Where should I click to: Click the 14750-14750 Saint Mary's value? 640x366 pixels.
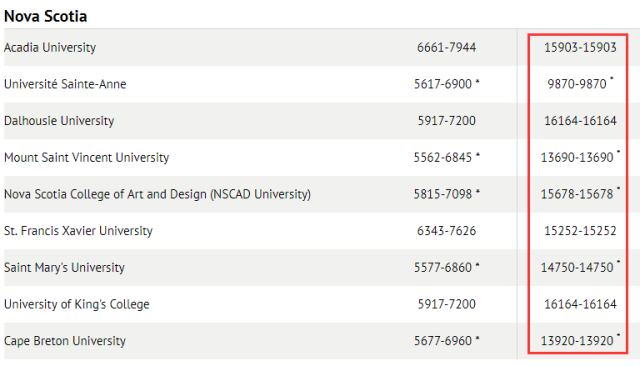click(577, 268)
